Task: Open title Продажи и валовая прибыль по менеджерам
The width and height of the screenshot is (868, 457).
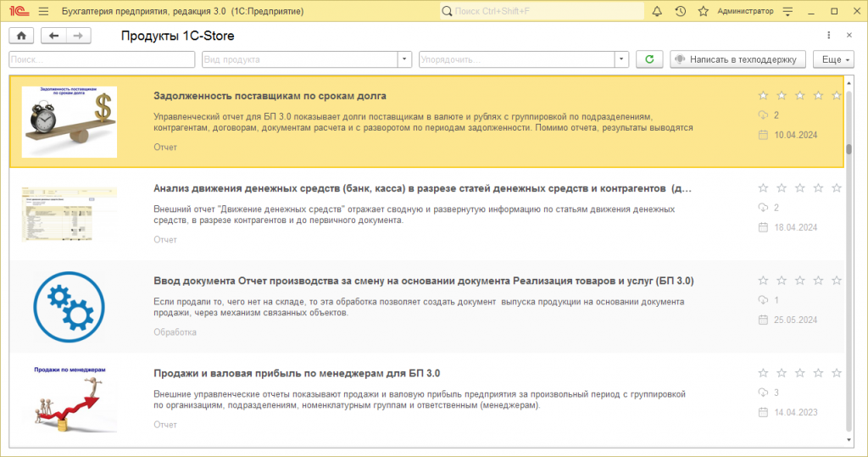Action: coord(297,373)
